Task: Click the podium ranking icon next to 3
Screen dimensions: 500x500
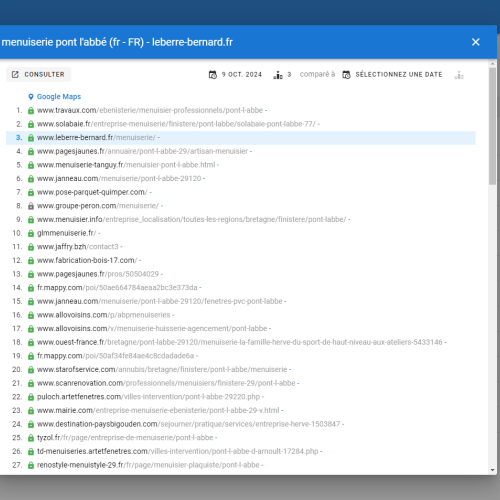Action: tap(278, 75)
